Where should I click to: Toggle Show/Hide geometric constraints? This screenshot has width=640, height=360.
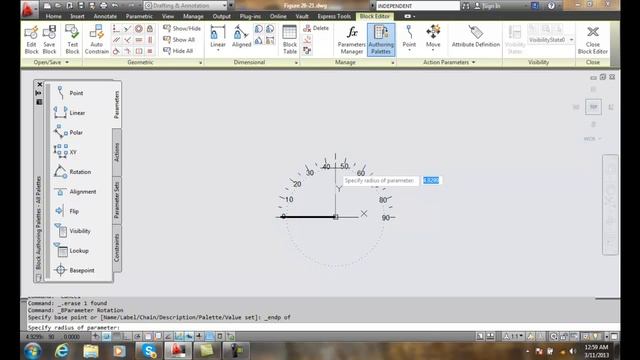(x=182, y=28)
